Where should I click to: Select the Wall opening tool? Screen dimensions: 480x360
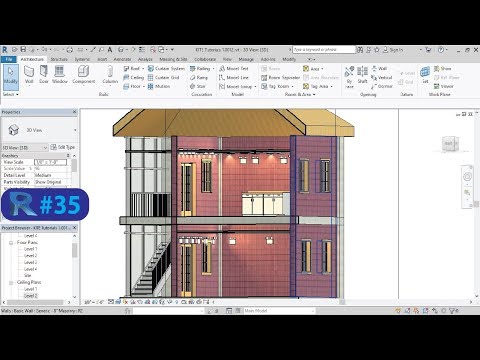pyautogui.click(x=379, y=68)
